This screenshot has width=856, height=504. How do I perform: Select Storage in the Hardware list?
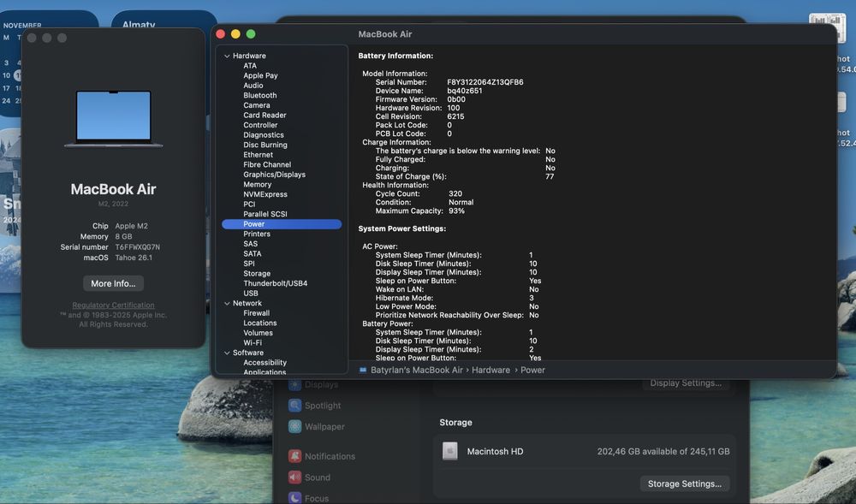click(257, 273)
